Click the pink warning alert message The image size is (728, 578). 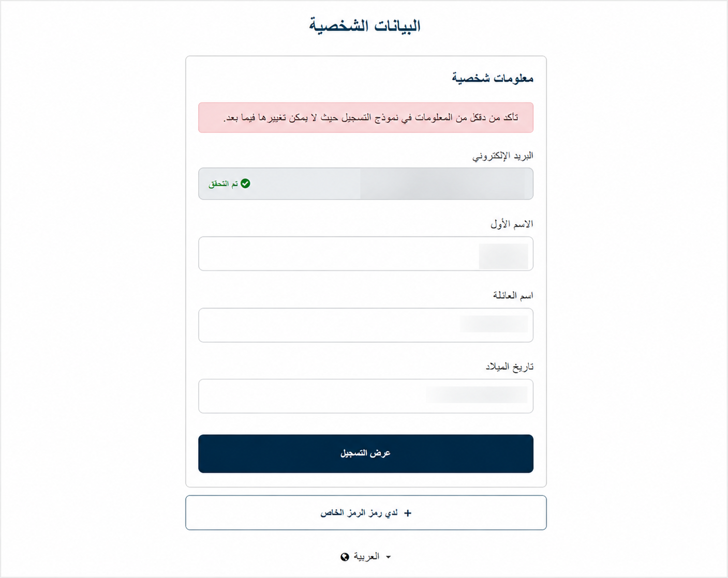(366, 117)
